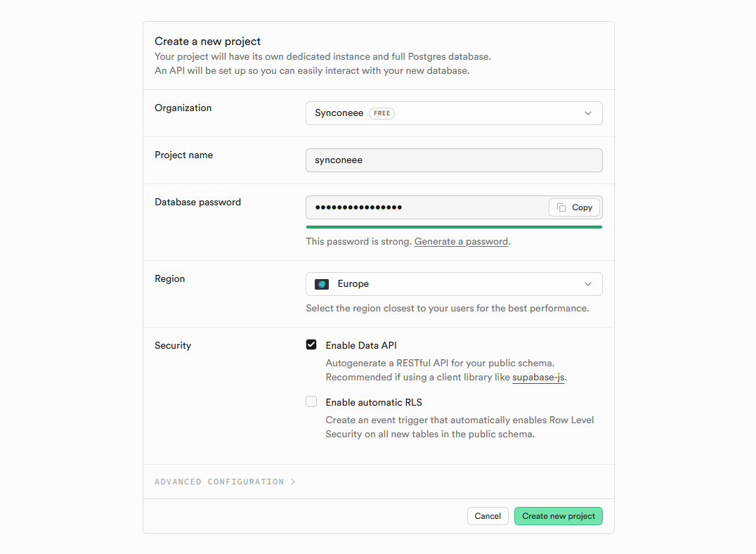Disable the Enable Data API checkbox
This screenshot has width=756, height=554.
click(311, 344)
